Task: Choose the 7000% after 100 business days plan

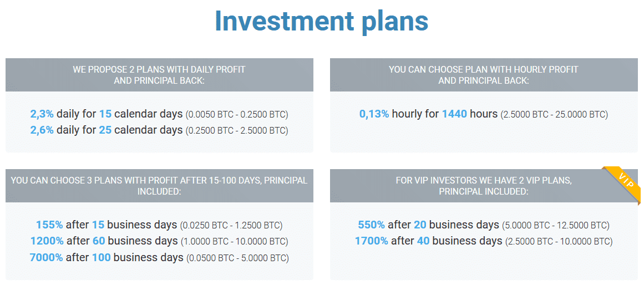Action: [107, 258]
